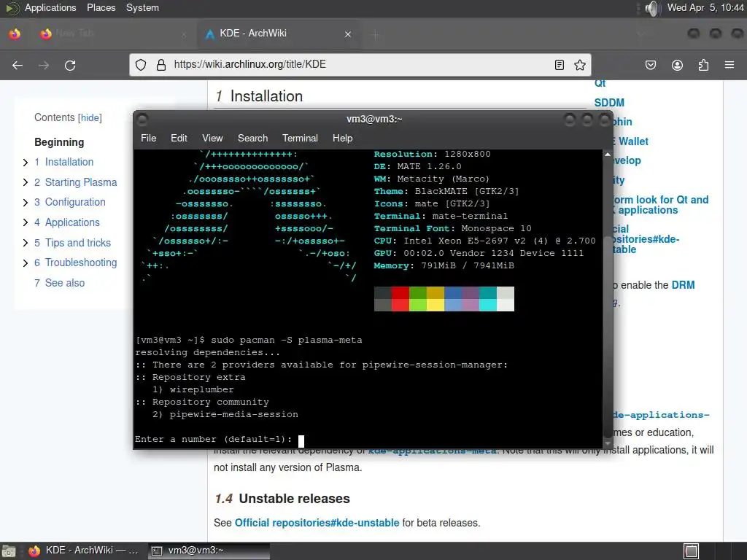Screen dimensions: 747x560
Task: Jump to 2 Starting Plasma in contents
Action: point(75,182)
